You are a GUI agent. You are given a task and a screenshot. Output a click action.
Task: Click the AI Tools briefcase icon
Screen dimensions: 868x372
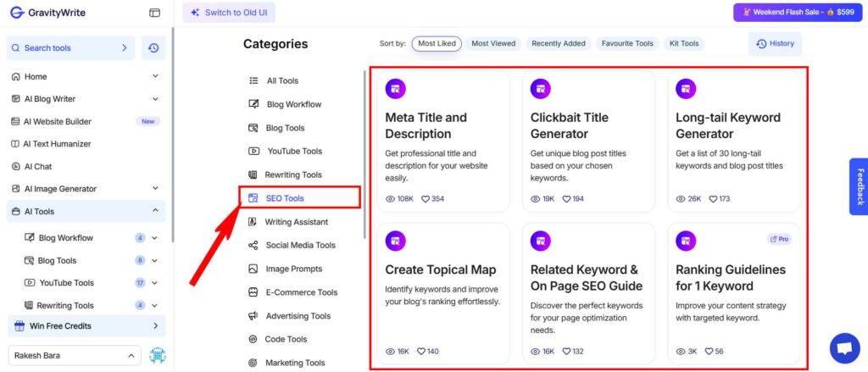pos(15,212)
